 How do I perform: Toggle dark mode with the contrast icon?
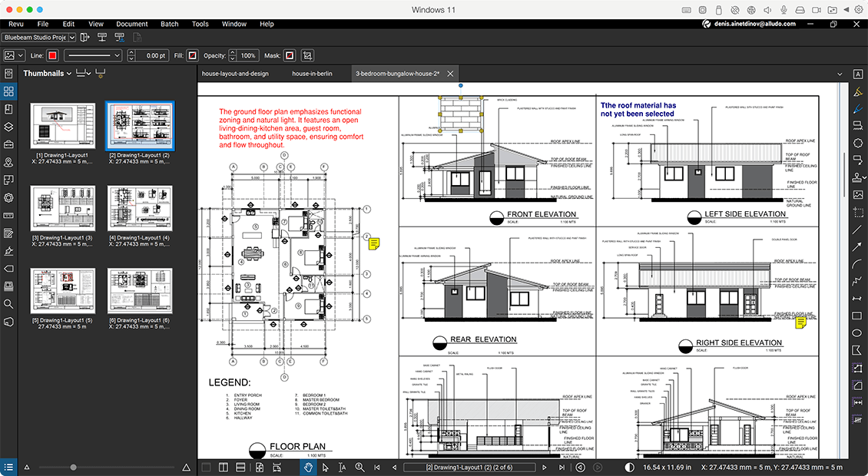(628, 467)
